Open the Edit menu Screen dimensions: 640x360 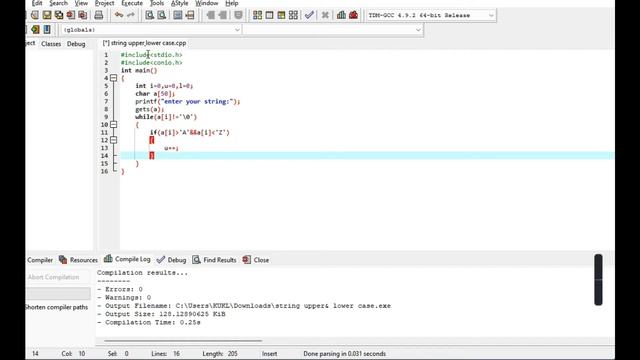pos(37,3)
